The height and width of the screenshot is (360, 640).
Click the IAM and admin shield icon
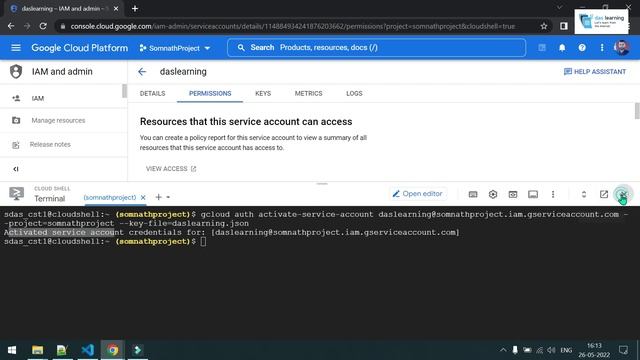(16, 71)
